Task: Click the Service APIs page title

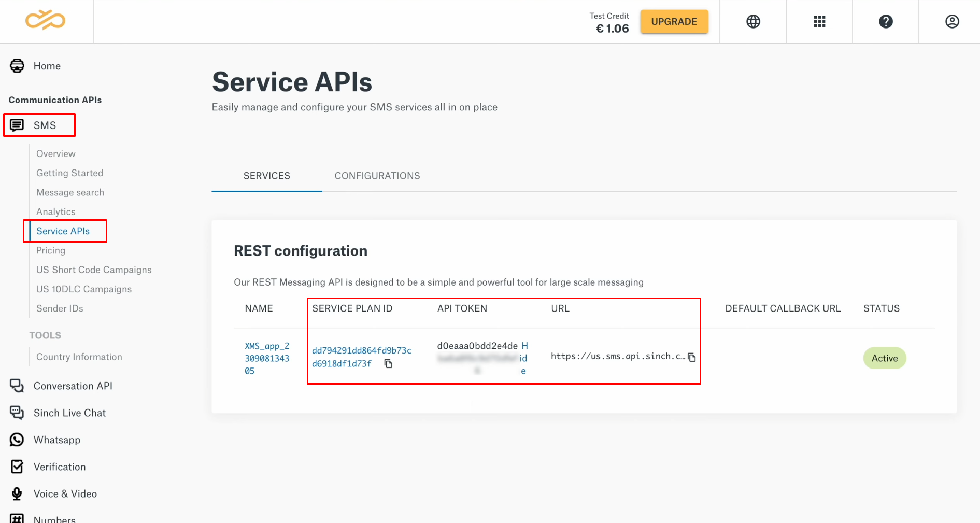Action: coord(292,82)
